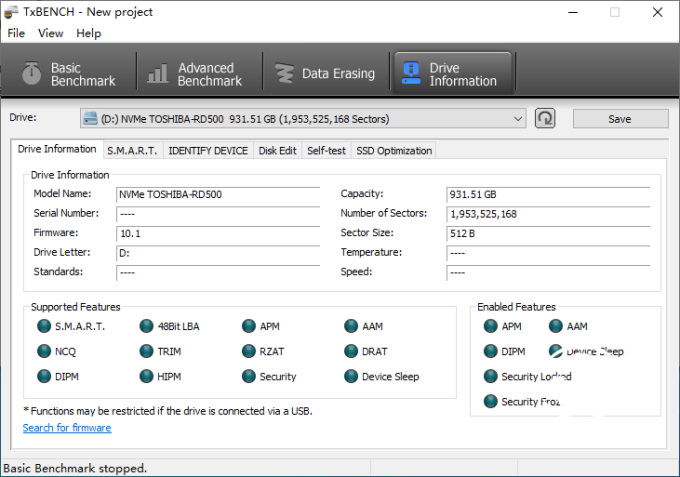The image size is (680, 477).
Task: Click the Sector Size field
Action: (548, 234)
